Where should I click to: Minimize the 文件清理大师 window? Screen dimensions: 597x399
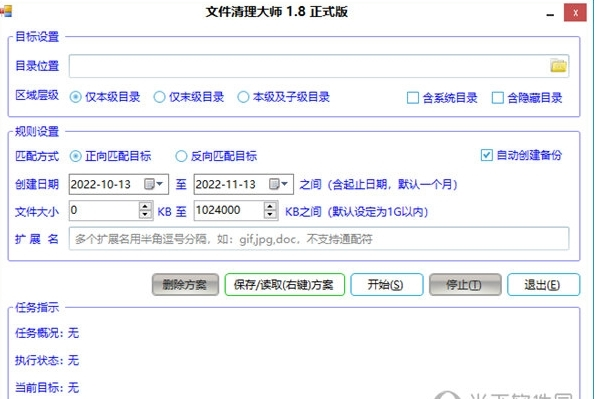(550, 14)
